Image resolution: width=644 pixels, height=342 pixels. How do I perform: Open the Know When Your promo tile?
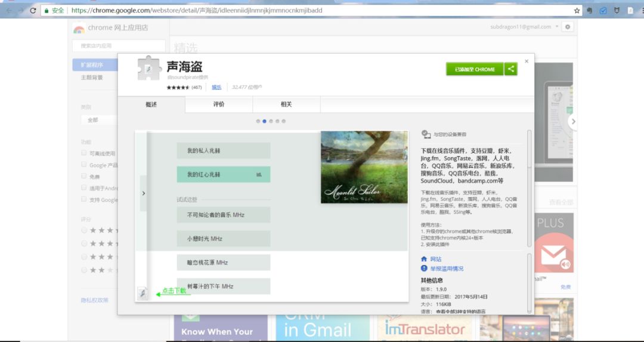coord(221,328)
